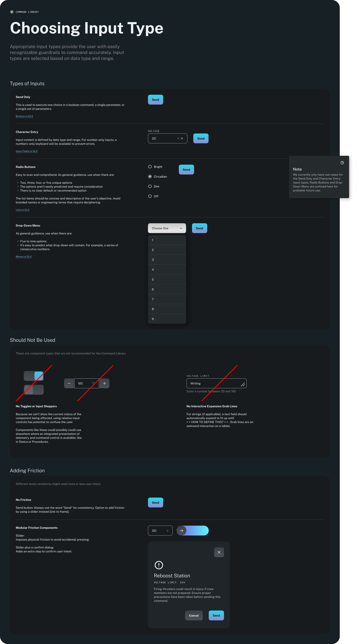Select the Dim radio button

(150, 186)
